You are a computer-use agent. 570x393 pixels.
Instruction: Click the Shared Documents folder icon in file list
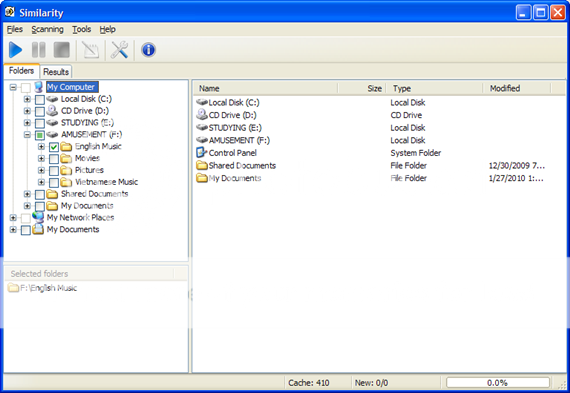tap(201, 165)
